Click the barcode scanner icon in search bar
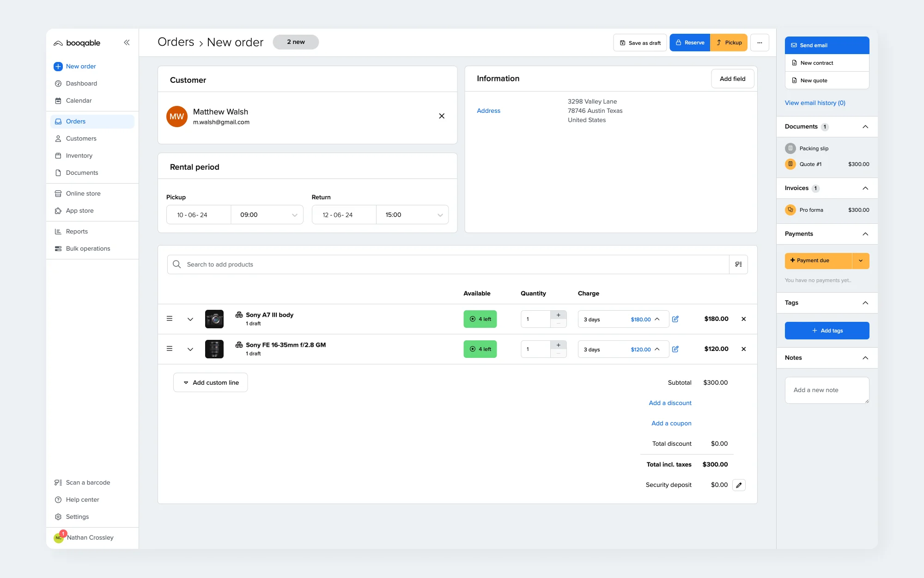Screen dimensions: 924x578 [738, 264]
